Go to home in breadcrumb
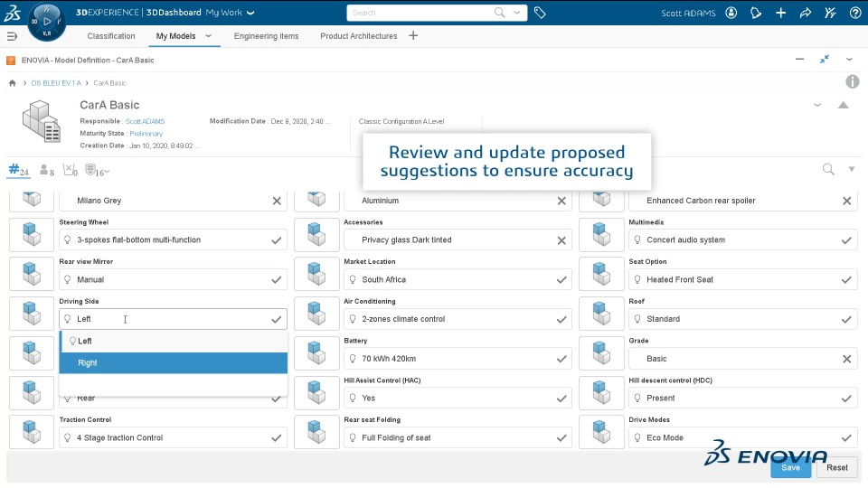Screen dimensions: 868x488 coord(12,83)
